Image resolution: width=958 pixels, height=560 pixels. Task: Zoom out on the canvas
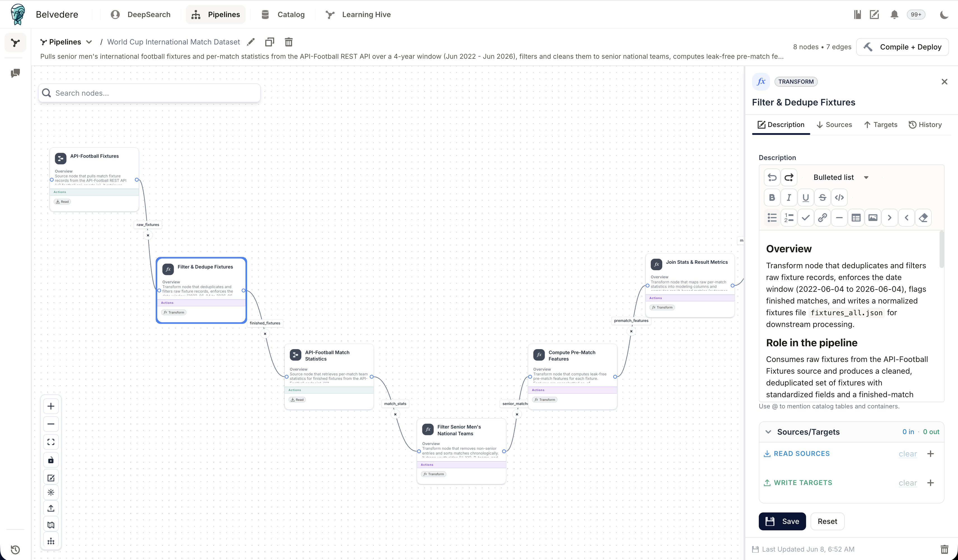tap(51, 424)
